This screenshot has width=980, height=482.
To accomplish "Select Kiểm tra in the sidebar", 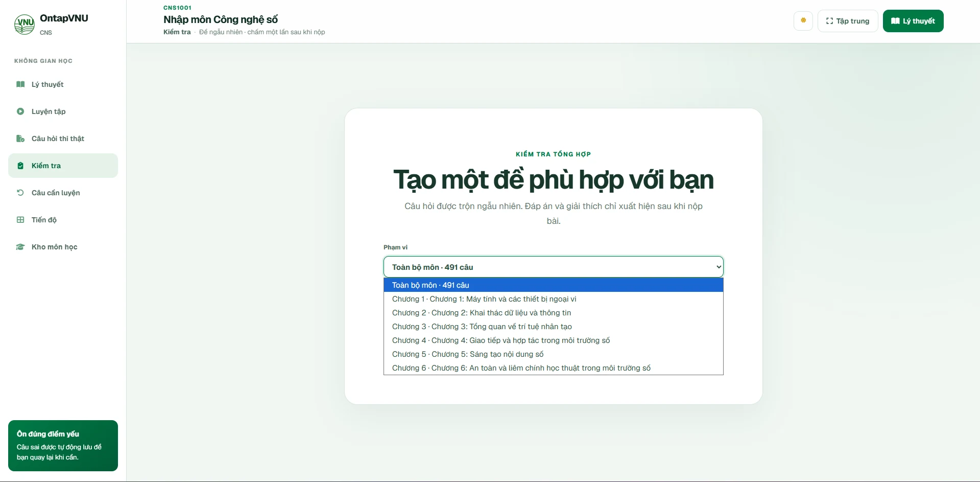I will coord(63,166).
